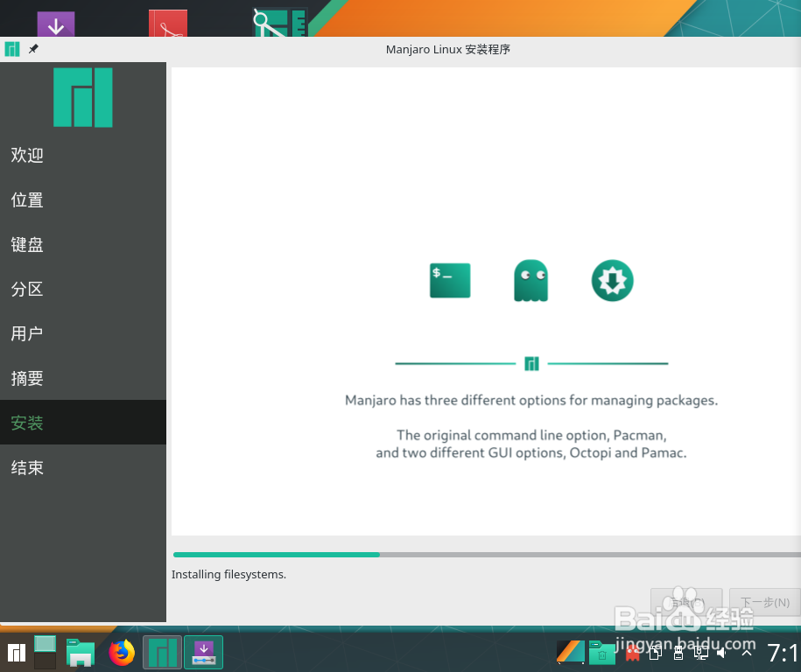Open the purple installer taskbar entry
Image resolution: width=801 pixels, height=672 pixels.
click(x=203, y=652)
